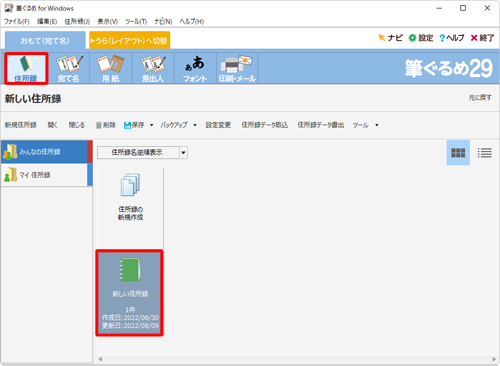Open the 住所録名逆順表示 sort dropdown
The width and height of the screenshot is (500, 366).
click(142, 152)
